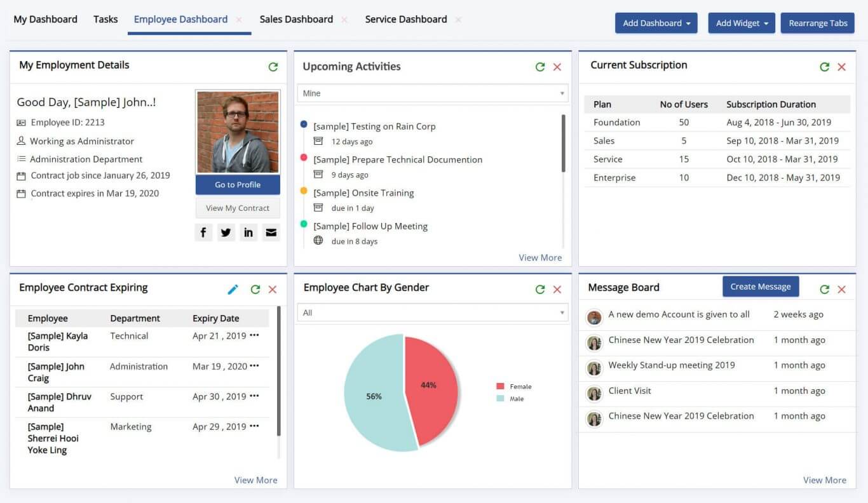
Task: Switch to the Sales Dashboard tab
Action: pos(295,19)
